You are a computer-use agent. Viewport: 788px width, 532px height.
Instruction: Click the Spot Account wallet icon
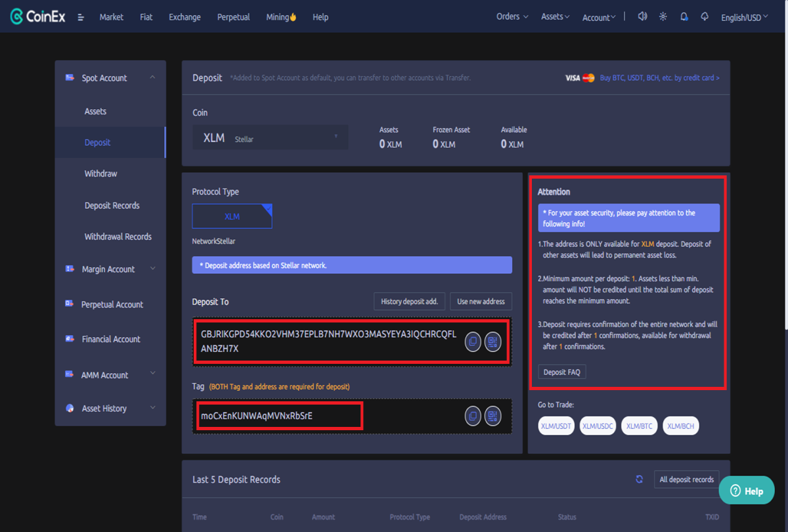[x=70, y=78]
